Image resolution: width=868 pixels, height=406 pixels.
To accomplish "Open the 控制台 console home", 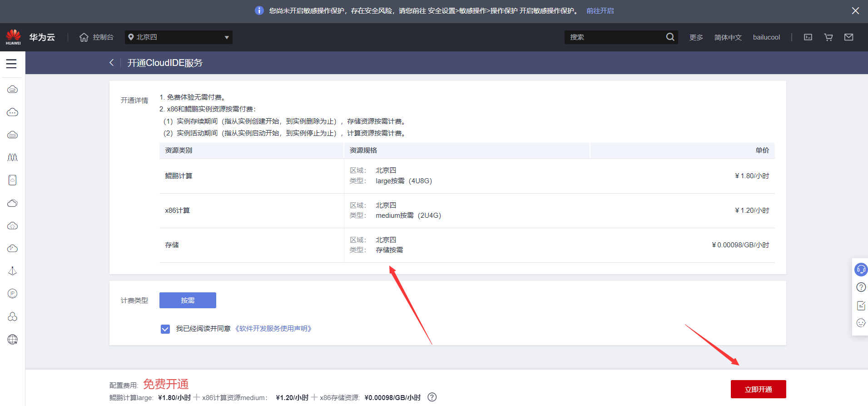I will [x=96, y=37].
